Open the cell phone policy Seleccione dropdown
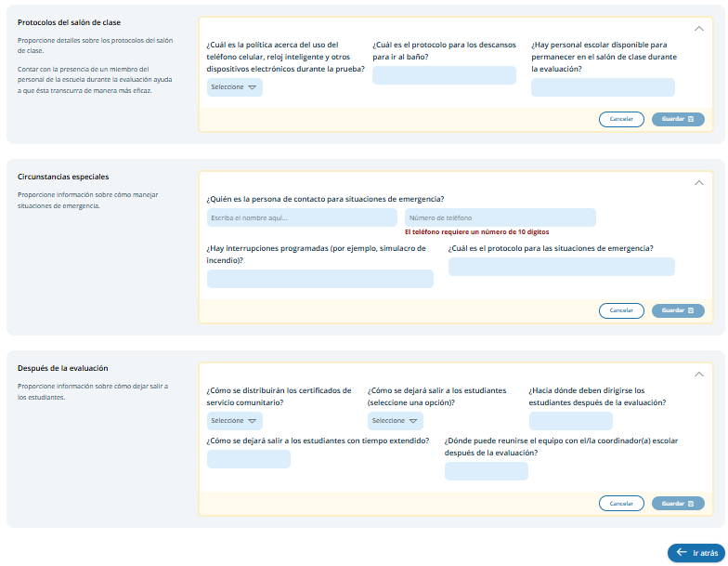728x566 pixels. (x=234, y=87)
